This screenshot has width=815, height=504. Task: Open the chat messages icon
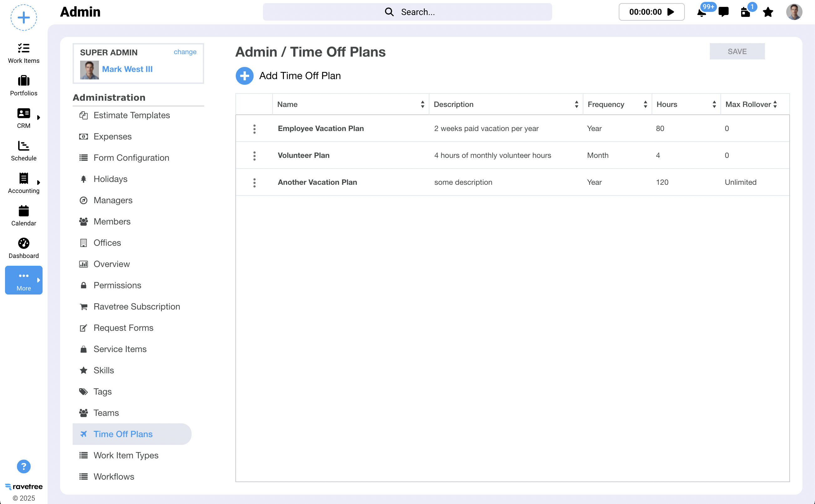[723, 12]
